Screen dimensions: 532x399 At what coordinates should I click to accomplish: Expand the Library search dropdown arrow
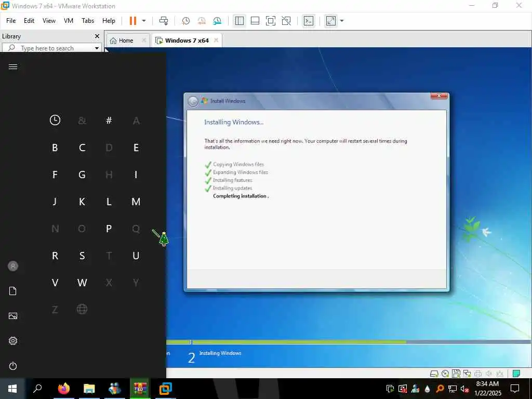tap(97, 48)
